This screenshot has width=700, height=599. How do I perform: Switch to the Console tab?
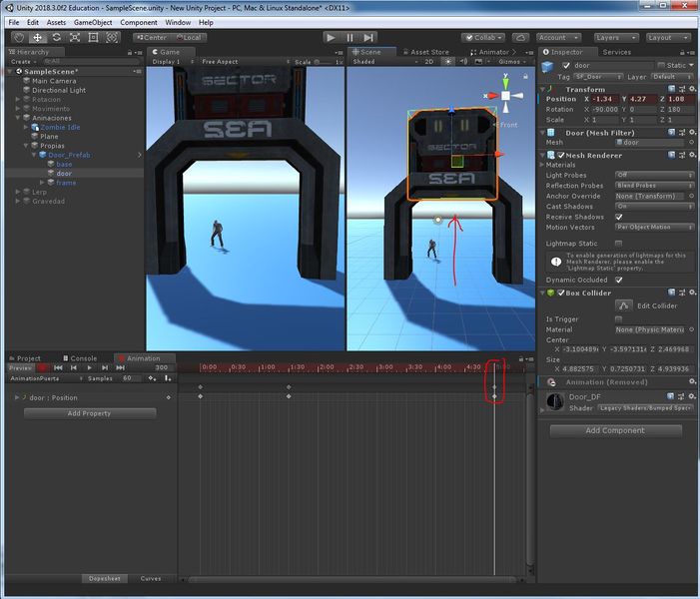click(80, 358)
